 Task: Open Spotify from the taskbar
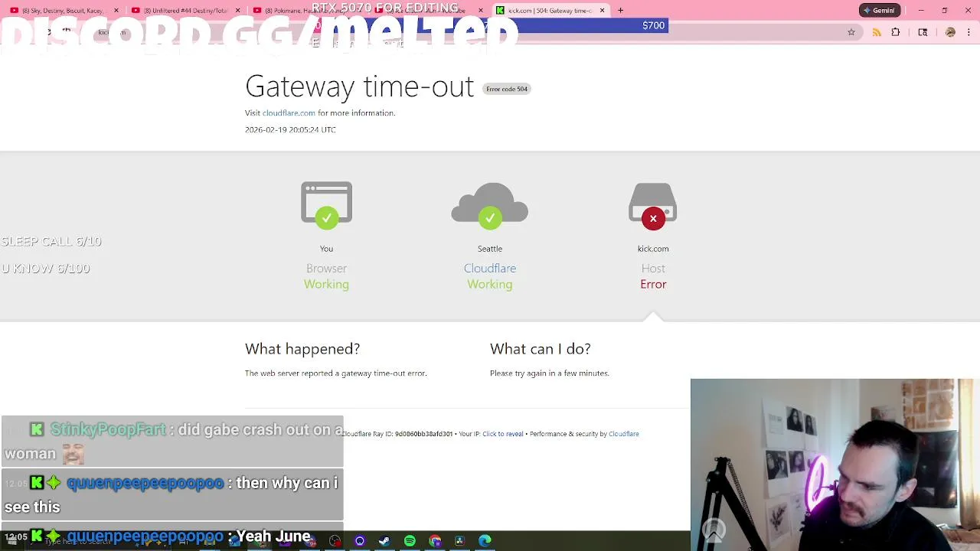[410, 541]
